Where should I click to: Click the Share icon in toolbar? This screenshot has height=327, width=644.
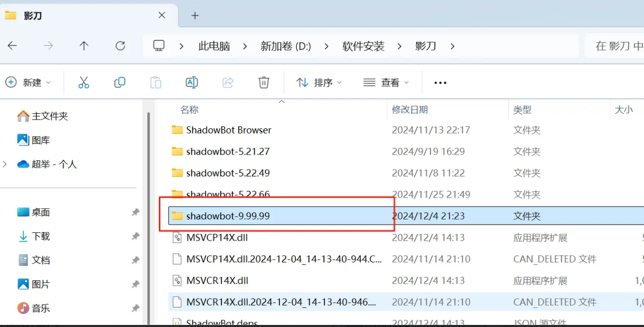(x=228, y=82)
